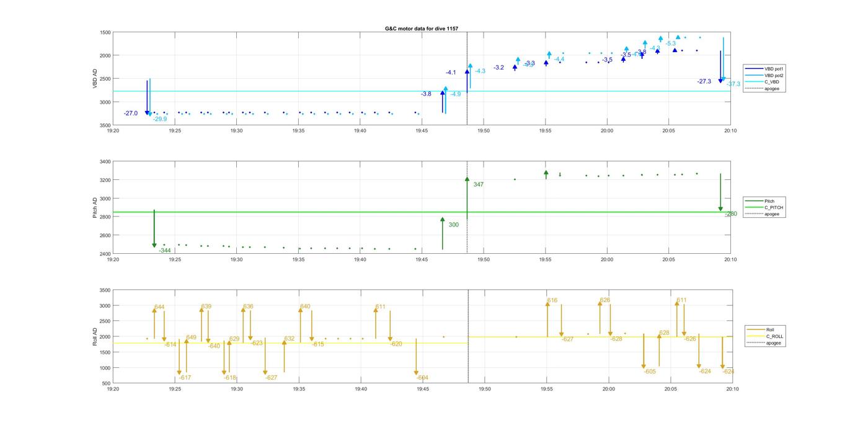Select the '-27.3' VBD data label
This screenshot has height=430, width=868.
click(x=704, y=81)
